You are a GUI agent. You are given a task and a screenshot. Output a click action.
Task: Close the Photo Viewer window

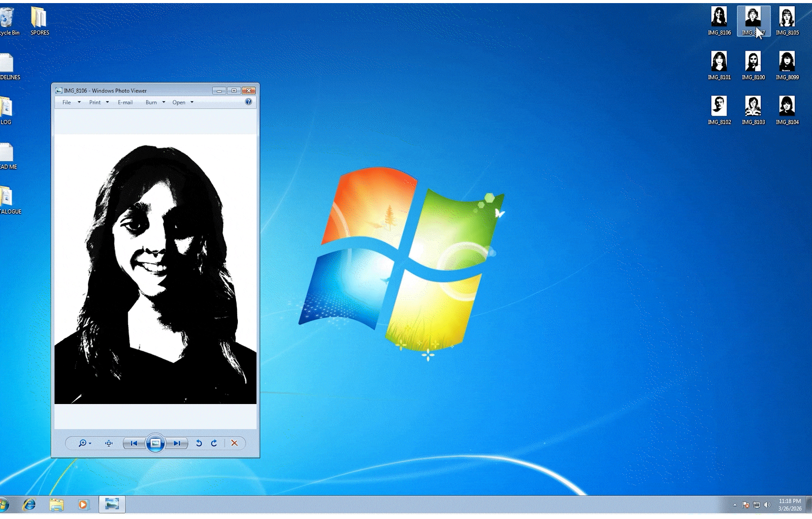(x=249, y=90)
